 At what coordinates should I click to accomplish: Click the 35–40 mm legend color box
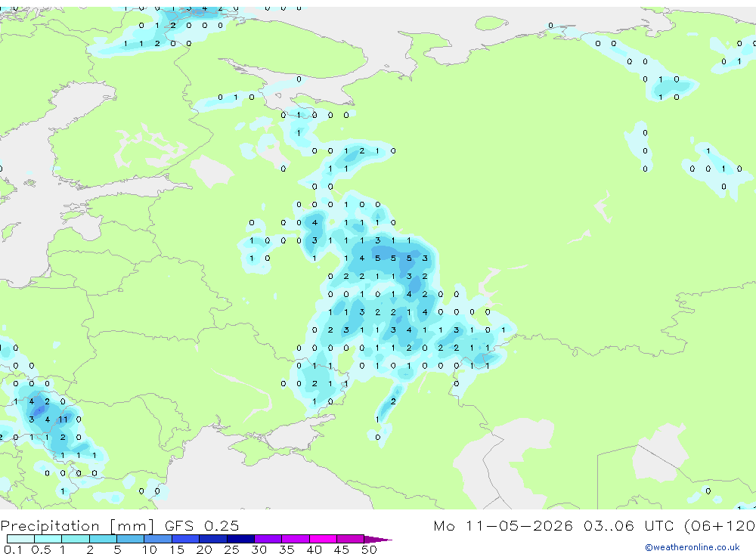point(296,539)
